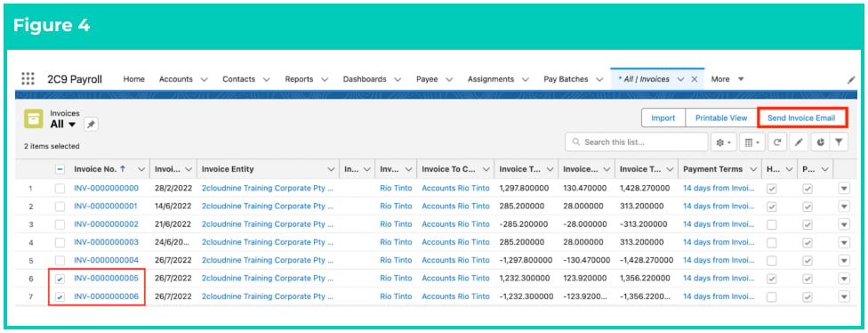Open Invoice Entity column menu
868x333 pixels.
(331, 169)
